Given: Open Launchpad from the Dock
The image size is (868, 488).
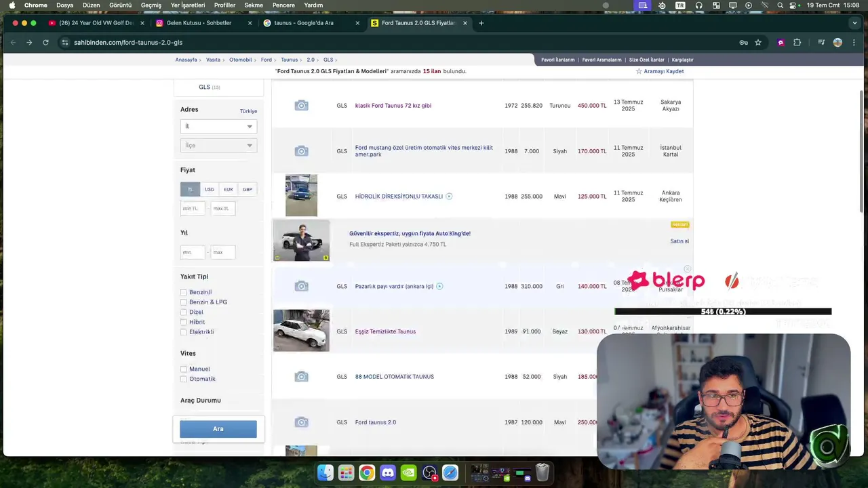Looking at the screenshot, I should 346,472.
